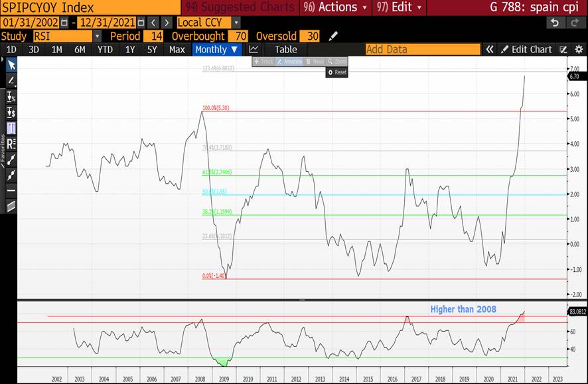Toggle the Track crosshair option
Image resolution: width=588 pixels, height=384 pixels.
pyautogui.click(x=263, y=61)
